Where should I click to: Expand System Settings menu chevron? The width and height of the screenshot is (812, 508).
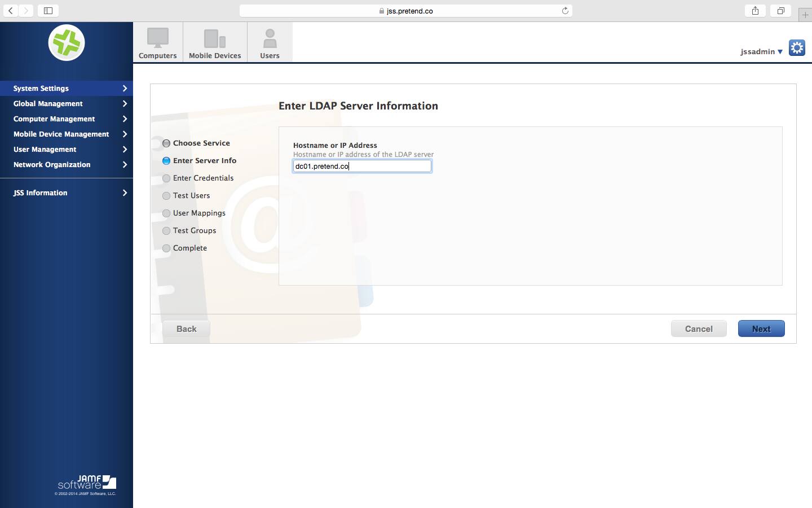coord(125,88)
